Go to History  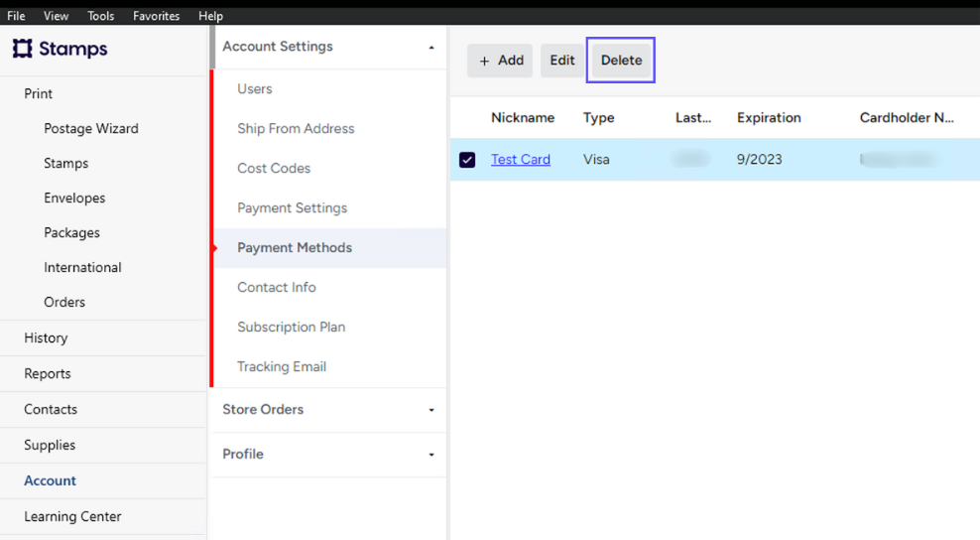click(x=46, y=337)
